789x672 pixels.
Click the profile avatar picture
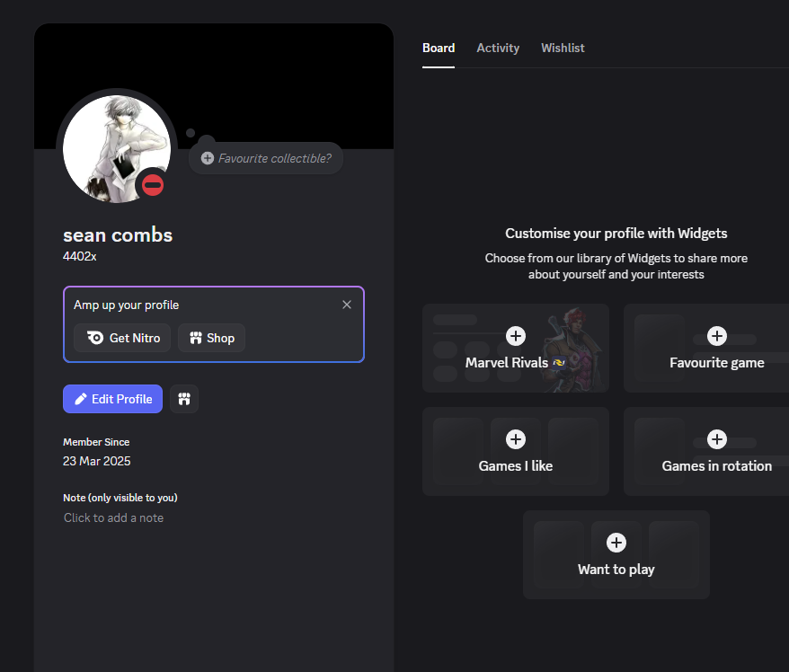pos(117,149)
